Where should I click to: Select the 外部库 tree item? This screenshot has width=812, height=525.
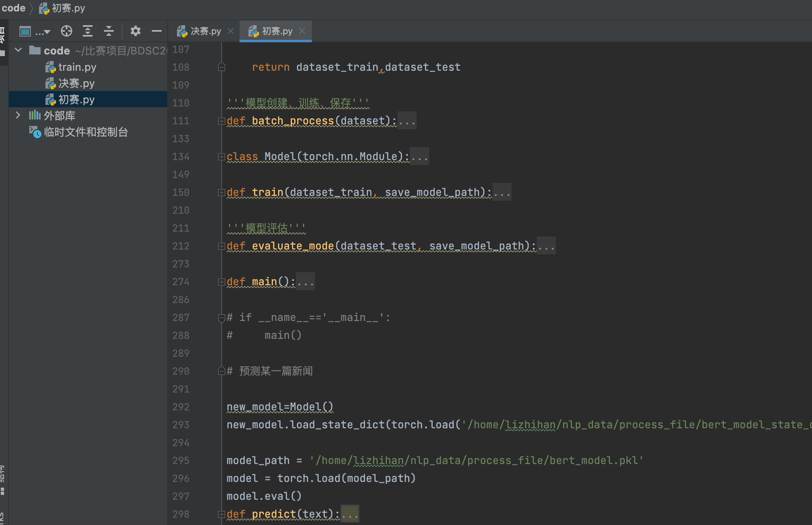point(52,116)
